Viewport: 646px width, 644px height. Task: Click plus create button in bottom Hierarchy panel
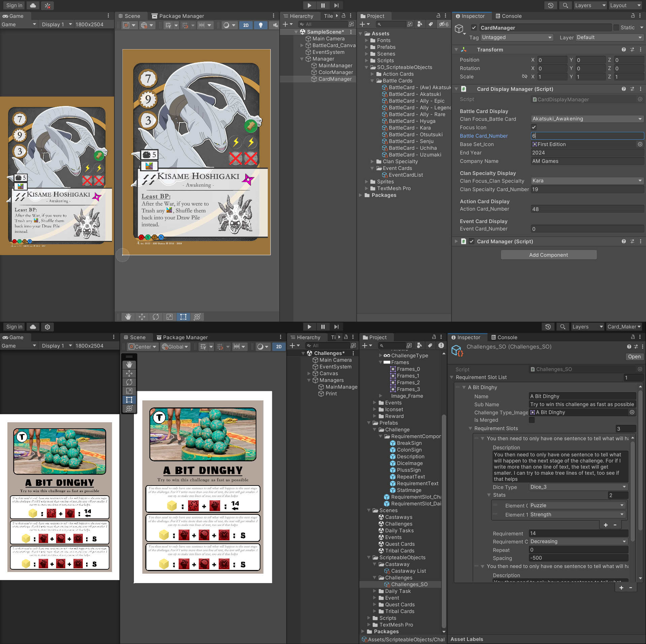[x=294, y=346]
